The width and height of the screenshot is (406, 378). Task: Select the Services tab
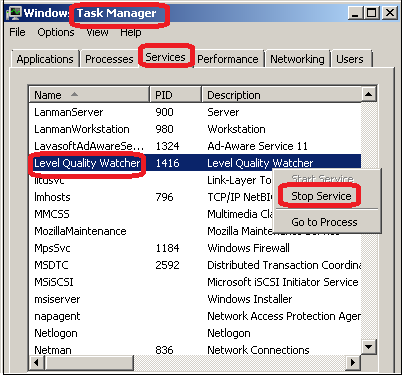165,57
